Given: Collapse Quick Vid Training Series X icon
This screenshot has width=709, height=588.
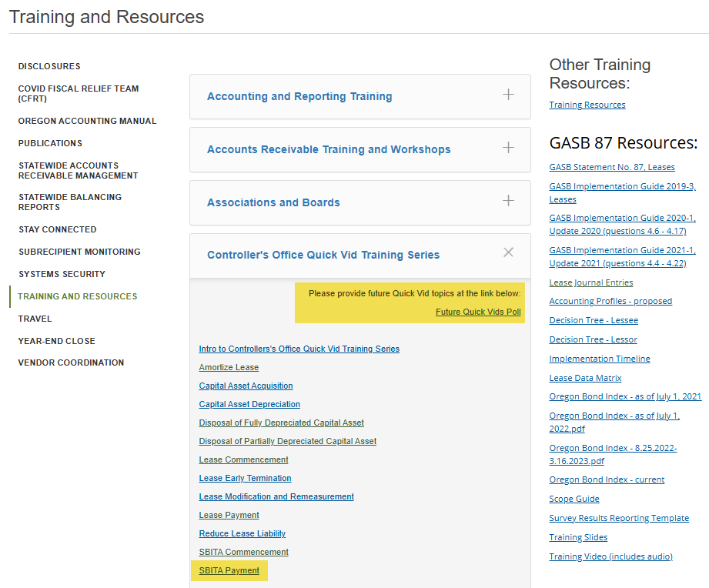Looking at the screenshot, I should pyautogui.click(x=508, y=252).
